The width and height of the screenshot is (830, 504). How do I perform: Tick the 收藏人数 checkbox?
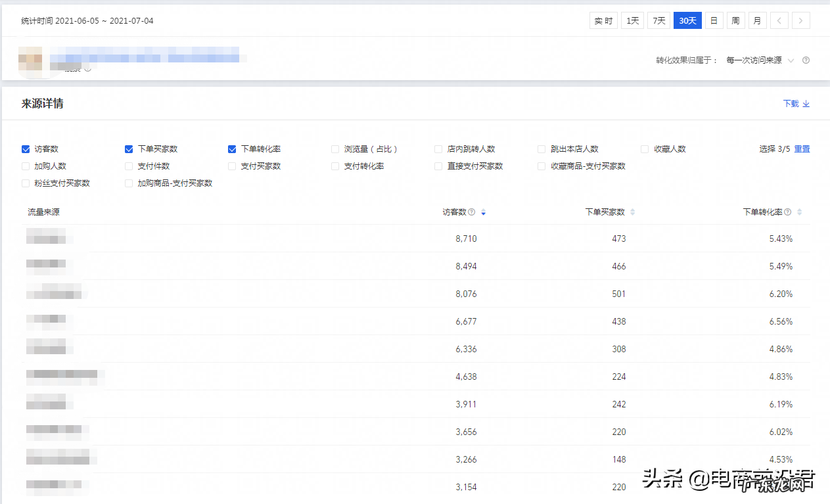point(645,149)
